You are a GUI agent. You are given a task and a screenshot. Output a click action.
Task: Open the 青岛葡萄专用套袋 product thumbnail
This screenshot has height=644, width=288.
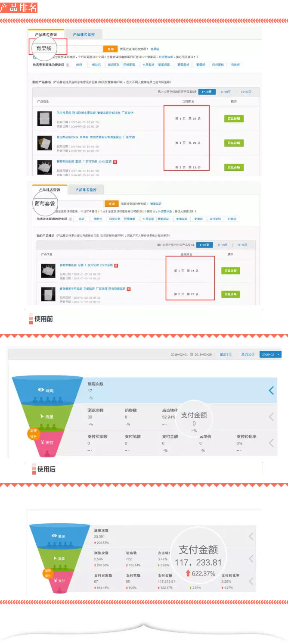coord(48,294)
